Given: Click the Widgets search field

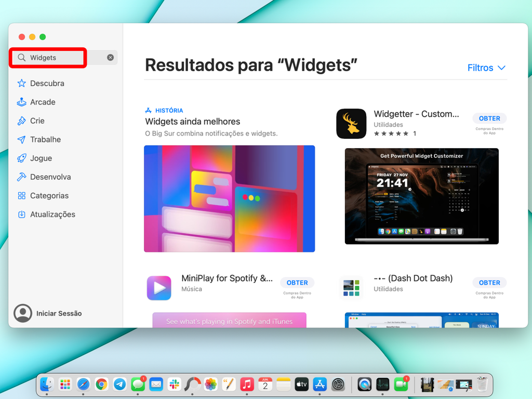Looking at the screenshot, I should [x=65, y=57].
